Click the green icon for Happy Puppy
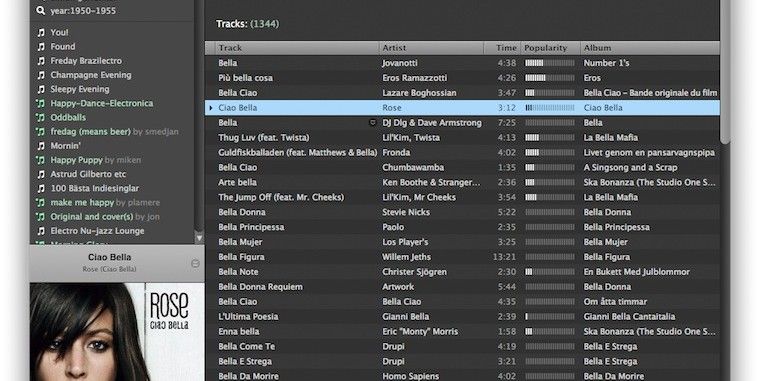This screenshot has height=381, width=760. pos(41,160)
